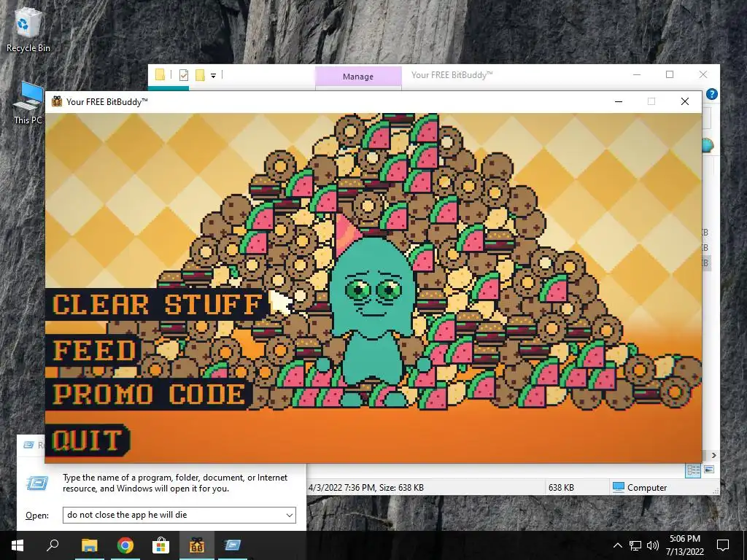
Task: Select the FEED option
Action: click(94, 351)
